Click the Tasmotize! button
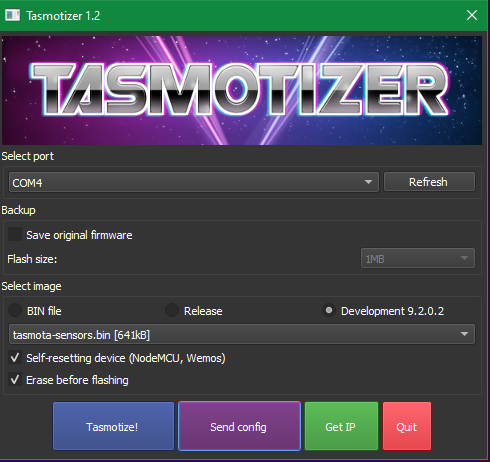 (x=113, y=426)
